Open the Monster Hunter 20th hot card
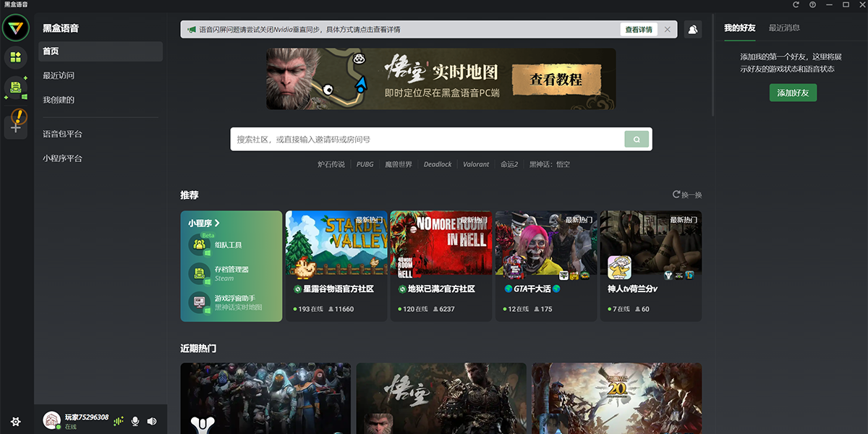 click(617, 399)
